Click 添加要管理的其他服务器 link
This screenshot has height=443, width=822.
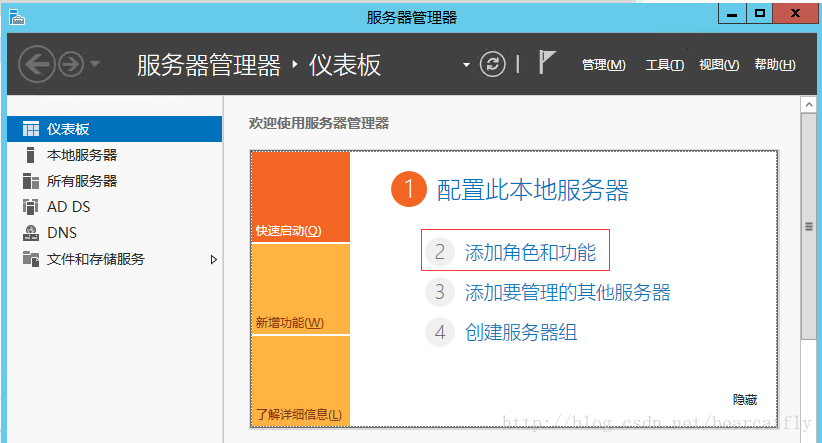pyautogui.click(x=567, y=293)
